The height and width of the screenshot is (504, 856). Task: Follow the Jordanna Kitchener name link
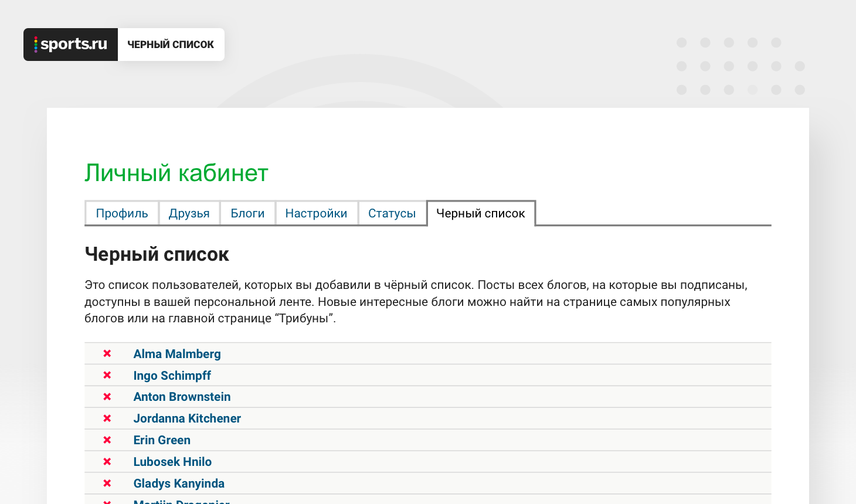[x=187, y=418]
